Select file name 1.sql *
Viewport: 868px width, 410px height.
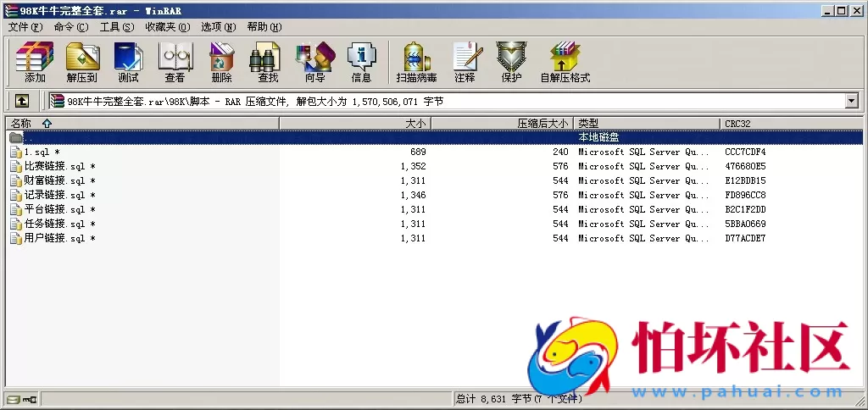(42, 152)
